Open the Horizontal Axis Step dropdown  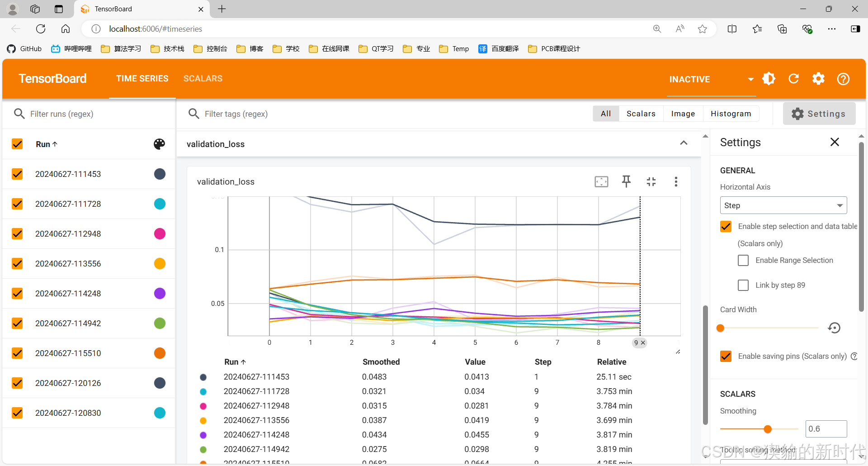pyautogui.click(x=783, y=205)
